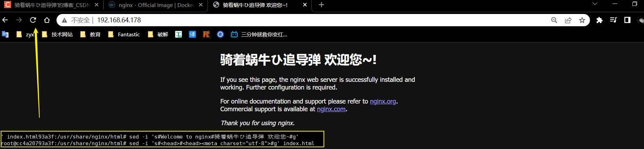Toggle the browser side panel
This screenshot has width=644, height=149.
tap(627, 20)
